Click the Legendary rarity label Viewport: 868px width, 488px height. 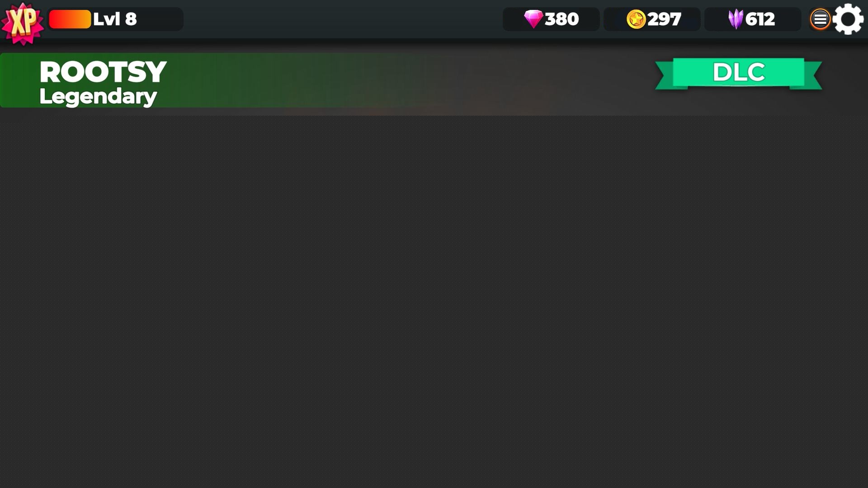click(x=98, y=96)
